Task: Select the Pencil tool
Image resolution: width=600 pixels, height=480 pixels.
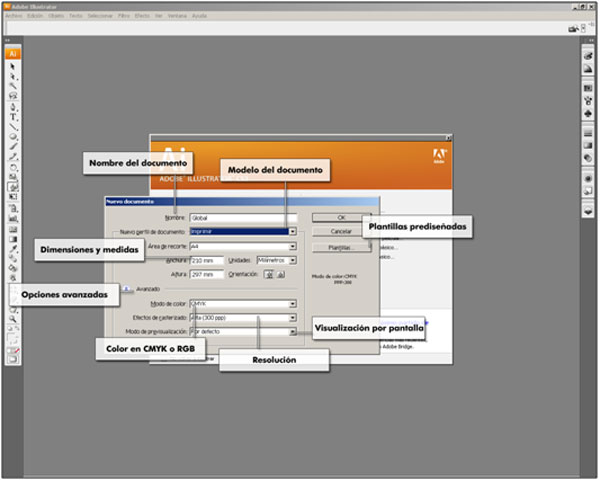Action: tap(13, 157)
